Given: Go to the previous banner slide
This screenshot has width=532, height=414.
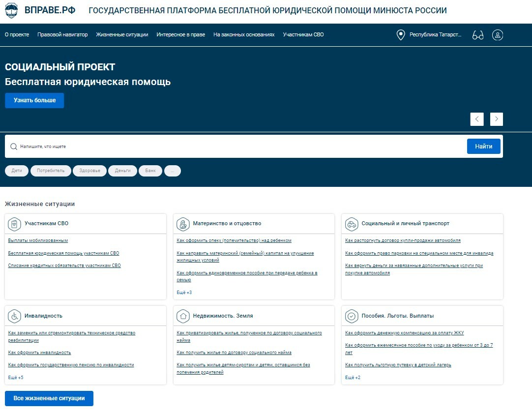Looking at the screenshot, I should click(x=477, y=119).
